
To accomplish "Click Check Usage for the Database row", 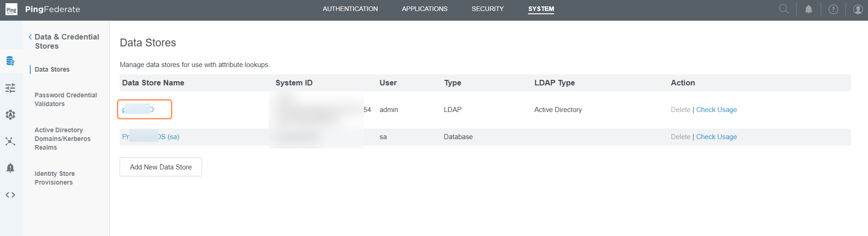I will (x=716, y=137).
